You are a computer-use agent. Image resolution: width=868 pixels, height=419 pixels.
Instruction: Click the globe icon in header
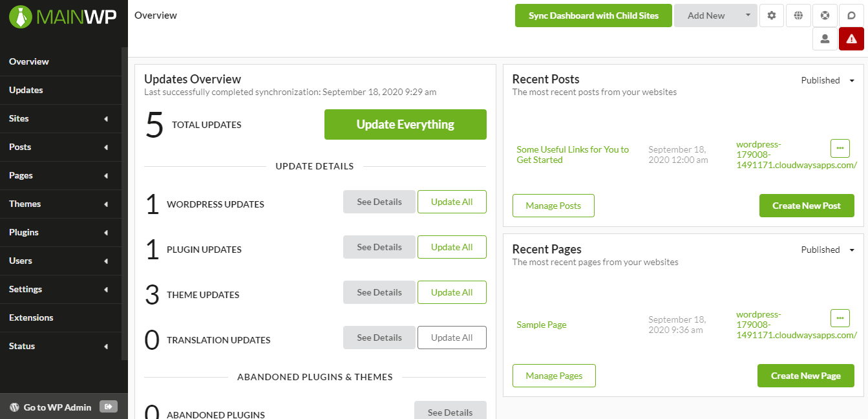point(798,16)
